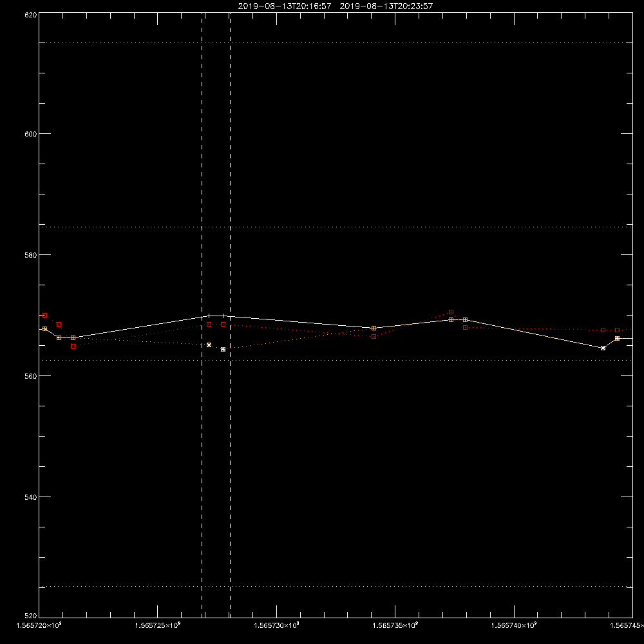Select the y-axis label 620
Screen dimensions: 644x644
pos(31,15)
